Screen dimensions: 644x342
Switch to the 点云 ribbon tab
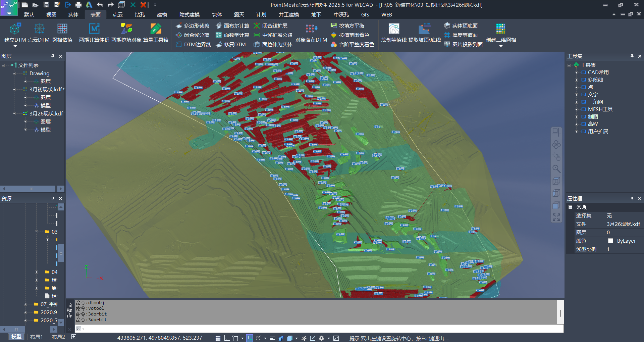click(x=117, y=15)
